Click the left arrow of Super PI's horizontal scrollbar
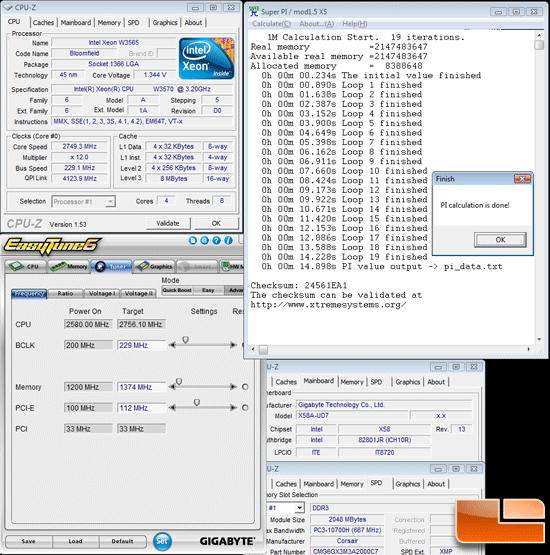Viewport: 550px width, 555px height. pyautogui.click(x=253, y=349)
